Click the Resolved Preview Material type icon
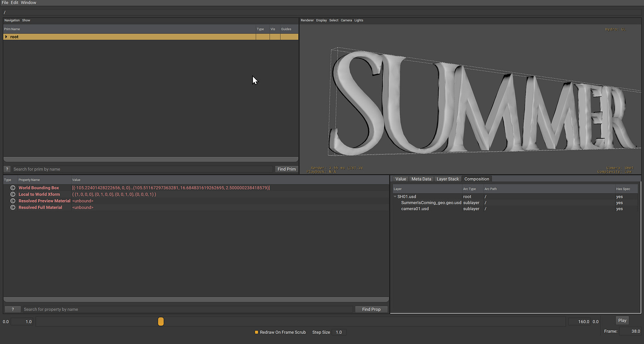The image size is (644, 344). coord(13,201)
